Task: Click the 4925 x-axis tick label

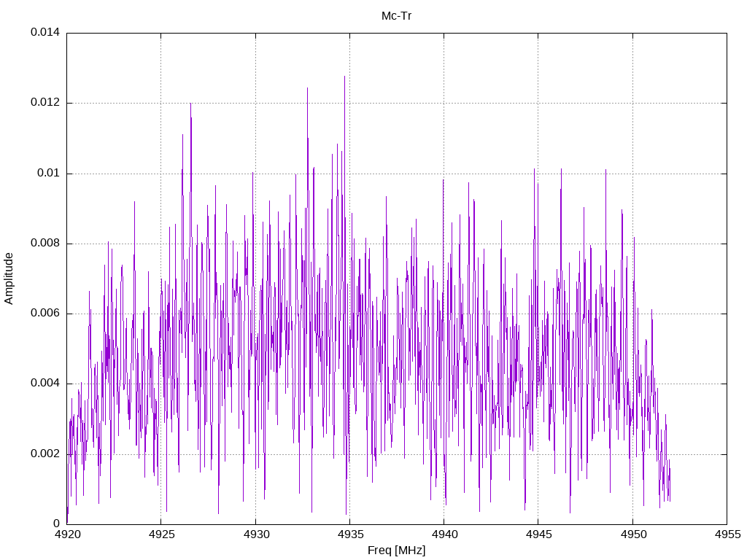Action: [x=161, y=534]
